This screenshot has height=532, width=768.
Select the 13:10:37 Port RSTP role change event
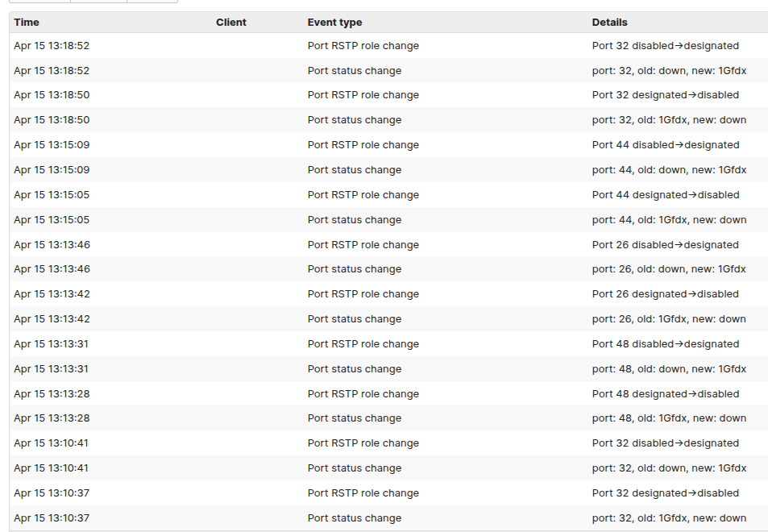[363, 493]
